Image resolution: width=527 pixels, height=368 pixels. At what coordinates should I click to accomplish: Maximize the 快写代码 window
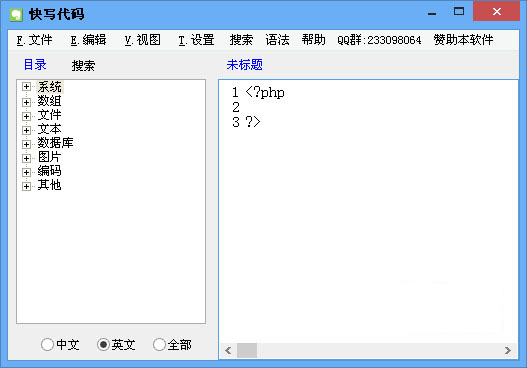coord(459,12)
